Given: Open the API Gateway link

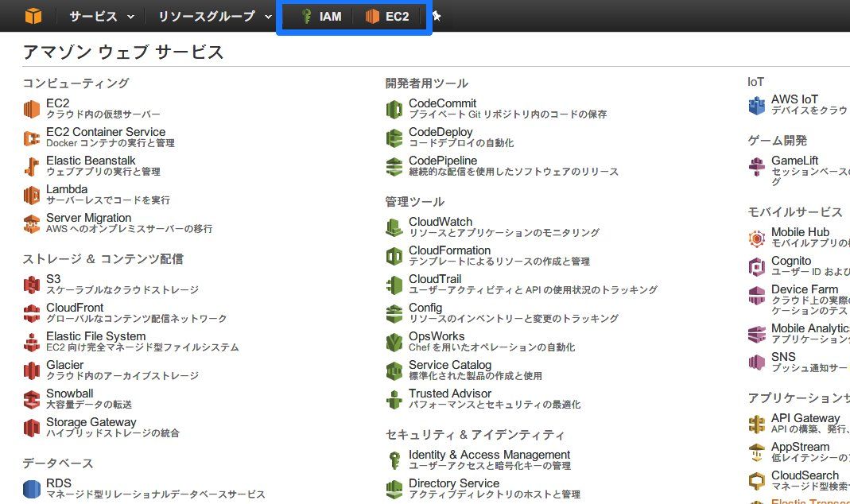Looking at the screenshot, I should pos(805,418).
